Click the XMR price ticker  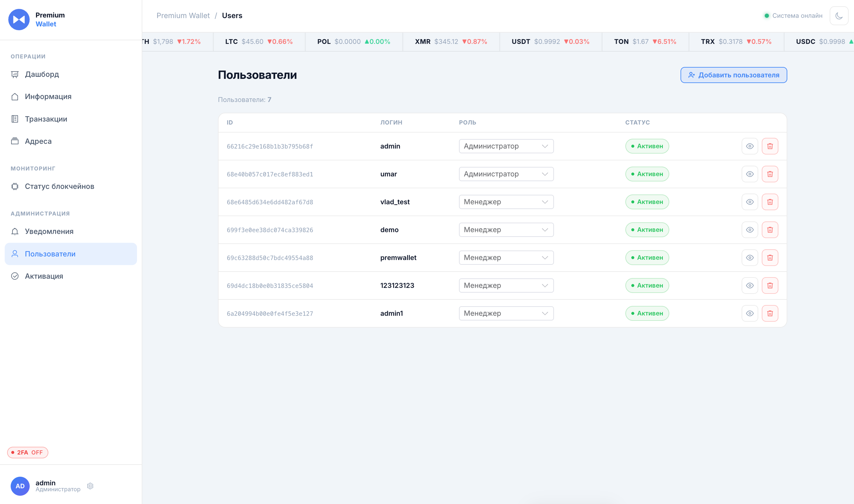[451, 42]
